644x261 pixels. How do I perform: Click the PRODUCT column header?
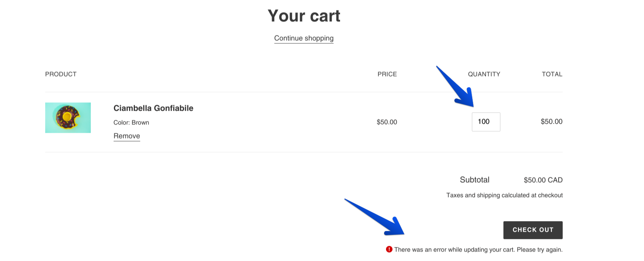[x=61, y=74]
